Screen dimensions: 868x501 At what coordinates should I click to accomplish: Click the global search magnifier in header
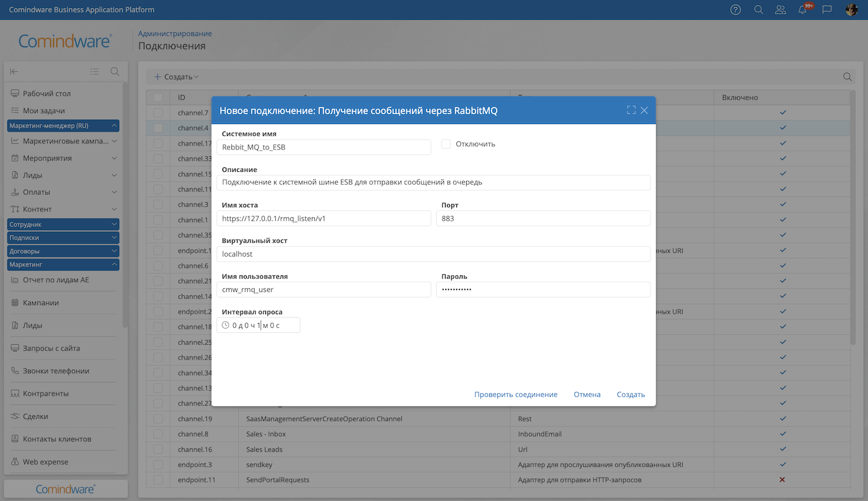pyautogui.click(x=758, y=10)
